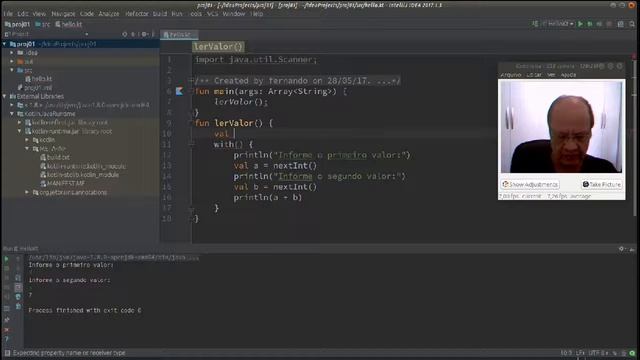Open run configuration dropdown in toolbar

557,24
